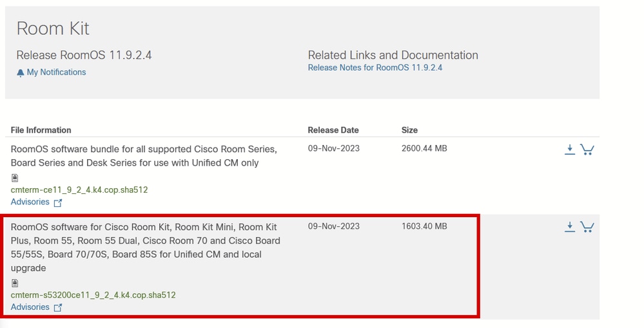644x328 pixels.
Task: Click the 1603.40 MB size value
Action: coord(424,226)
